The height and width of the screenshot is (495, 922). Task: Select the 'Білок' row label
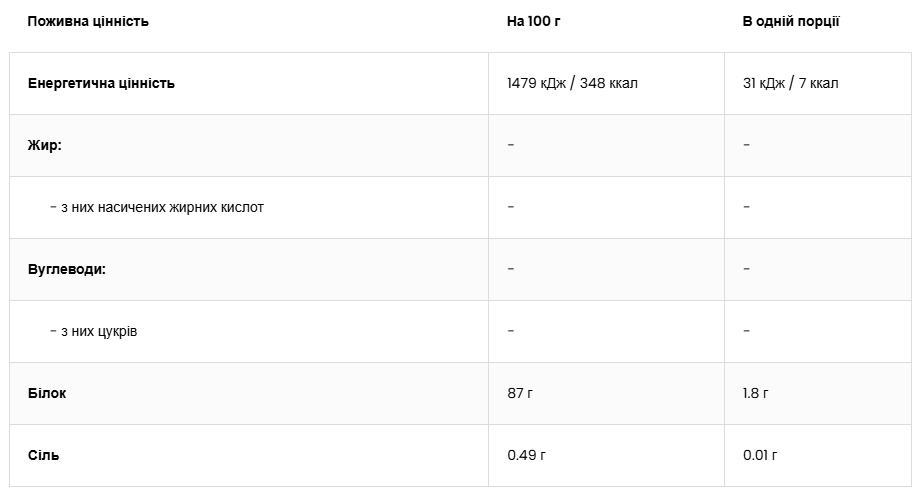pyautogui.click(x=47, y=393)
